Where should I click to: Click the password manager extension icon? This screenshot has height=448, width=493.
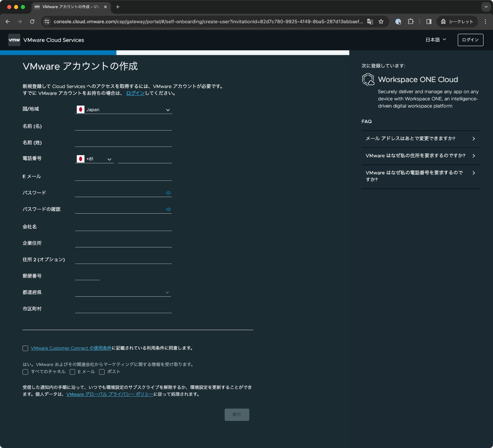click(x=398, y=21)
